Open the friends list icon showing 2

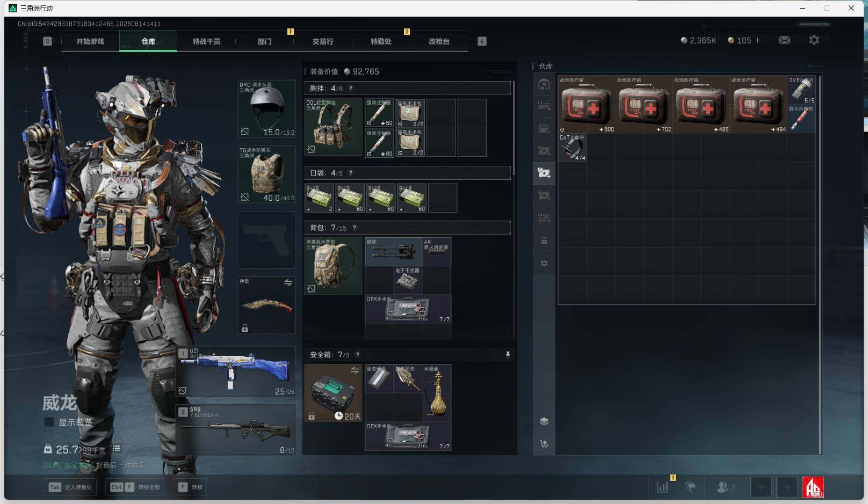click(725, 487)
